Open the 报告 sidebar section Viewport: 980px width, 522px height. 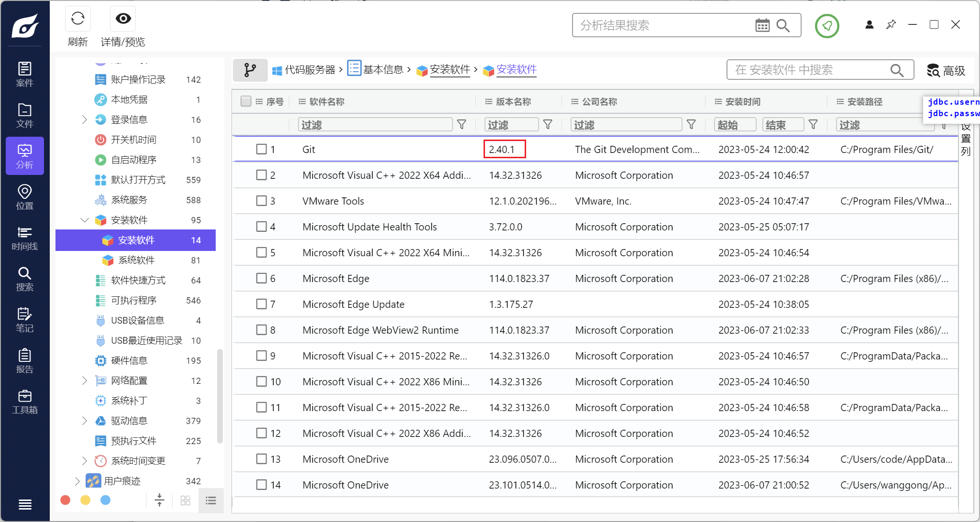(x=25, y=360)
